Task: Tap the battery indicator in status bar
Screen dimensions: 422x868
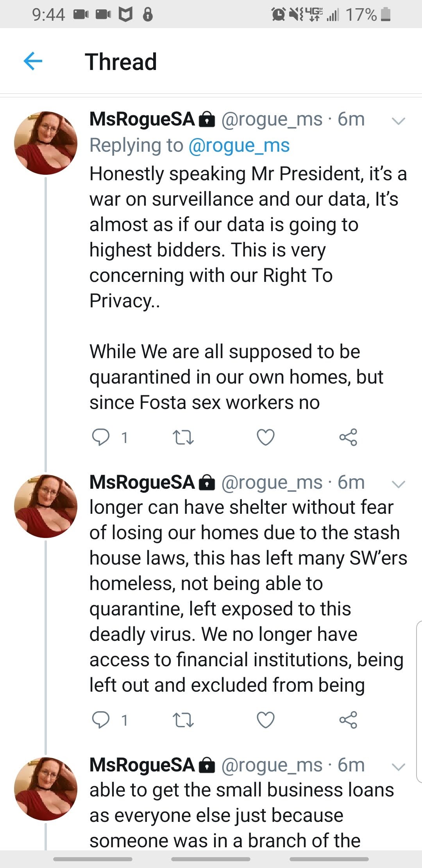Action: [x=385, y=14]
